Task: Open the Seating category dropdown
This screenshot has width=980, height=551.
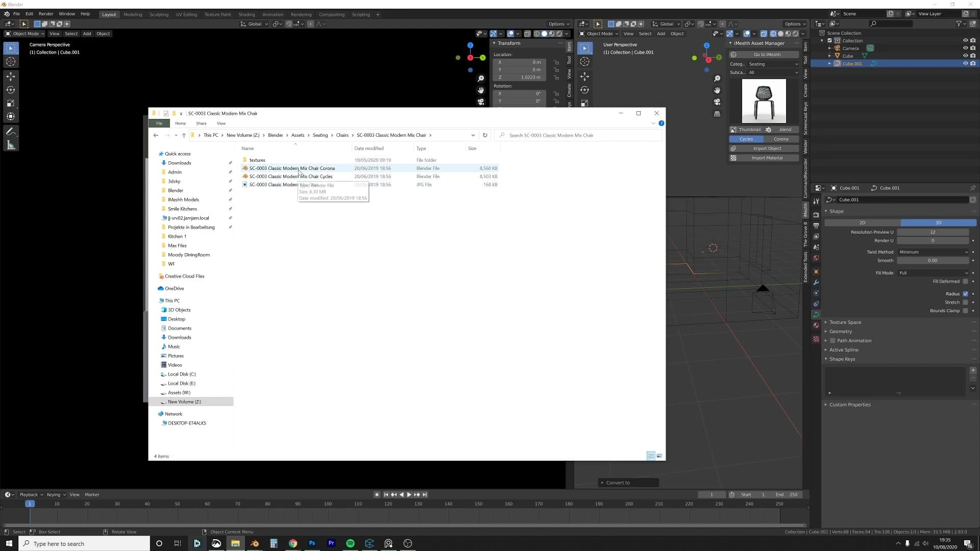Action: (773, 64)
